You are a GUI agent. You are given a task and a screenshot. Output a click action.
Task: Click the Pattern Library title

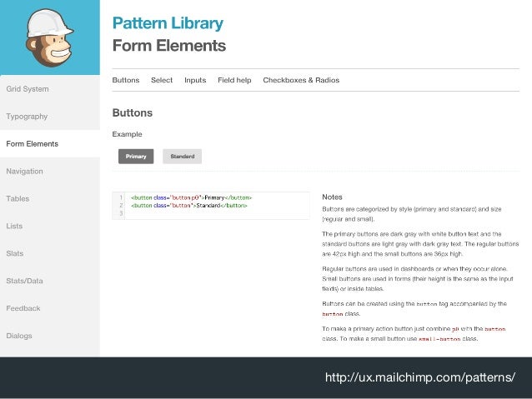click(168, 23)
